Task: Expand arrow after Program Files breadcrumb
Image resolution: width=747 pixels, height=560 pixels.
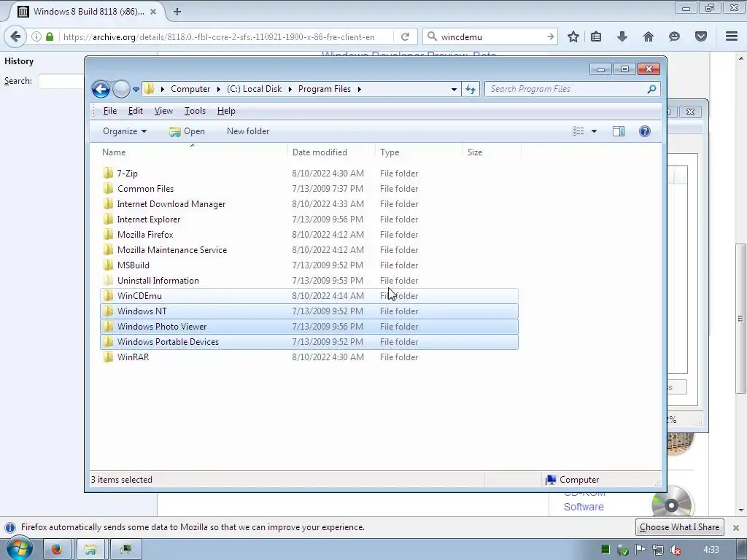Action: pyautogui.click(x=359, y=89)
